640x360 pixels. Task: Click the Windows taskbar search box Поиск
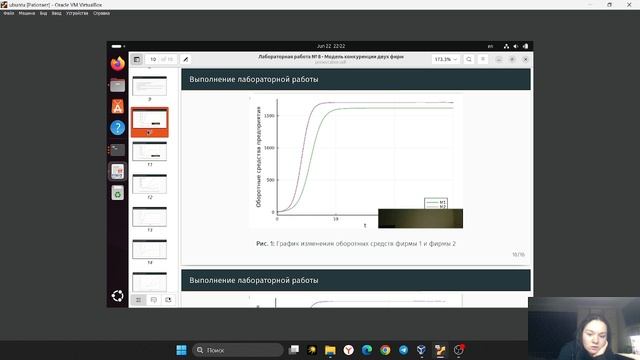(238, 350)
